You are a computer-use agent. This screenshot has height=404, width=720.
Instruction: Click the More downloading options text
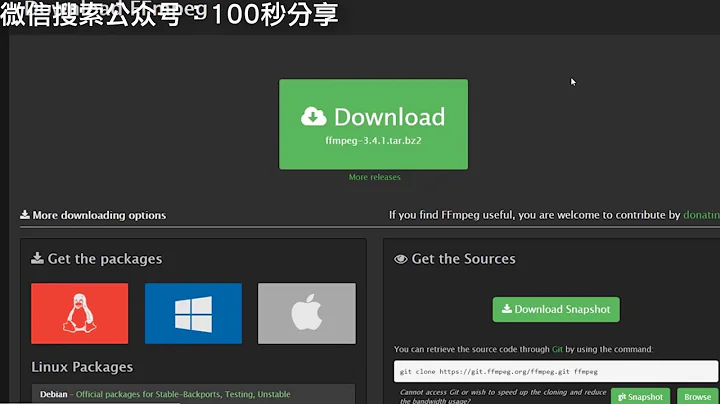click(x=93, y=215)
